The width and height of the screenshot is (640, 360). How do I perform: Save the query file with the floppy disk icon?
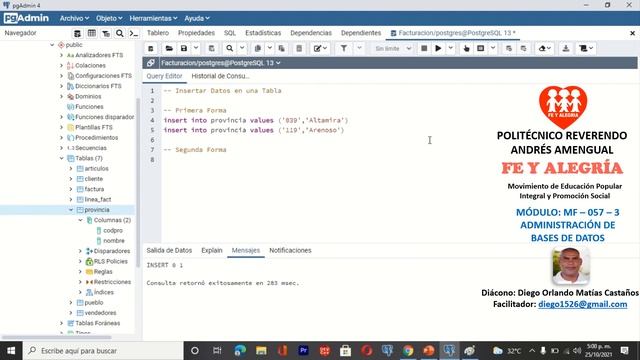pyautogui.click(x=184, y=49)
